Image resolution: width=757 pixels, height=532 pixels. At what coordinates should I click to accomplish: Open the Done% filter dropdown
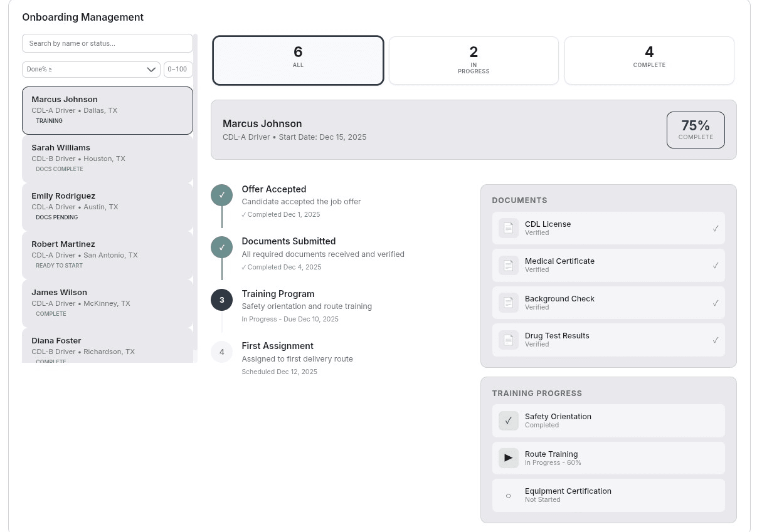tap(91, 70)
